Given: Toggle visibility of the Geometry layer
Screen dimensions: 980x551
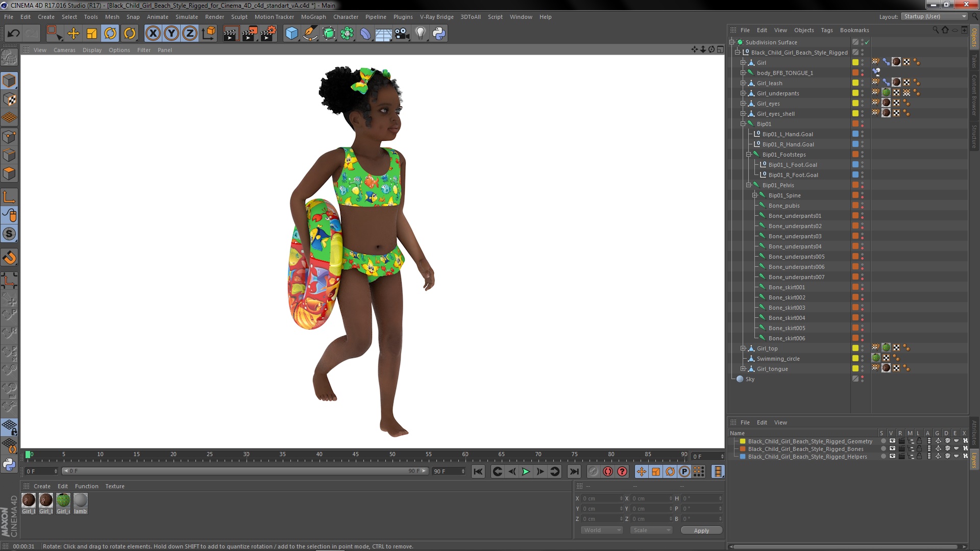Looking at the screenshot, I should click(x=892, y=441).
